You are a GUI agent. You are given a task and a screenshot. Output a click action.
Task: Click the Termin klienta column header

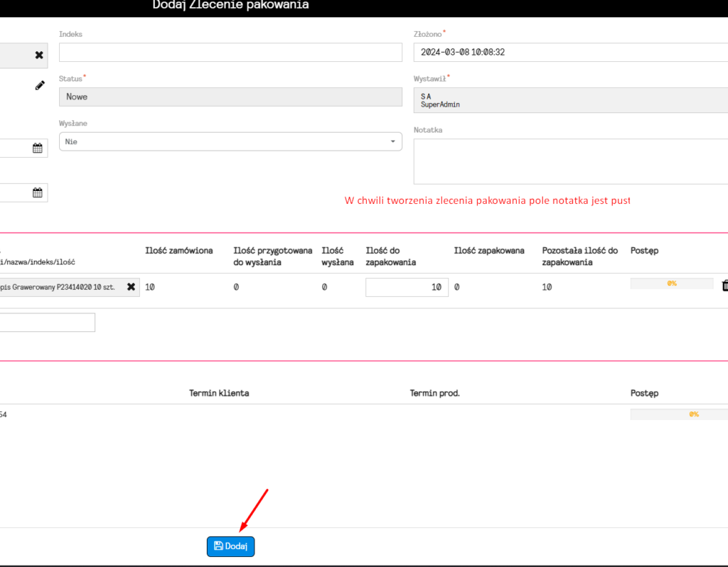219,393
